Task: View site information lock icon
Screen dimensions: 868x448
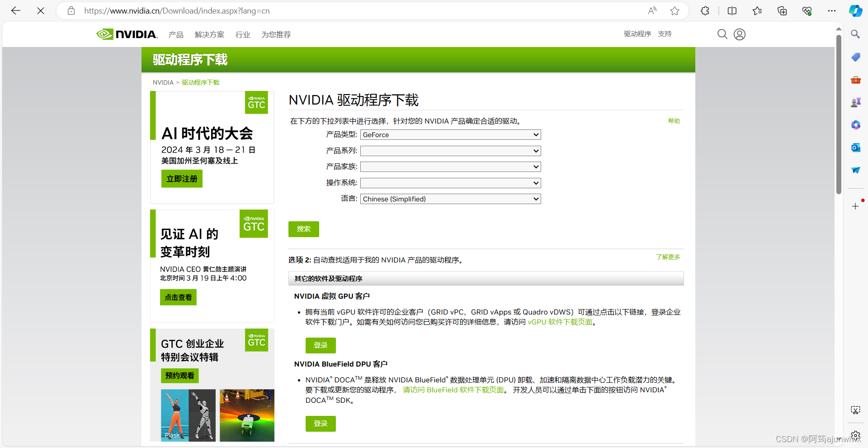Action: pyautogui.click(x=71, y=11)
